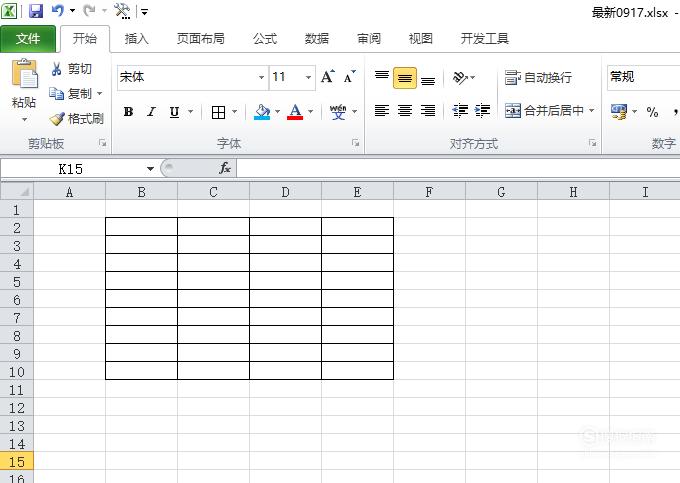680x483 pixels.
Task: Click the Save icon in quick access toolbar
Action: (36, 11)
